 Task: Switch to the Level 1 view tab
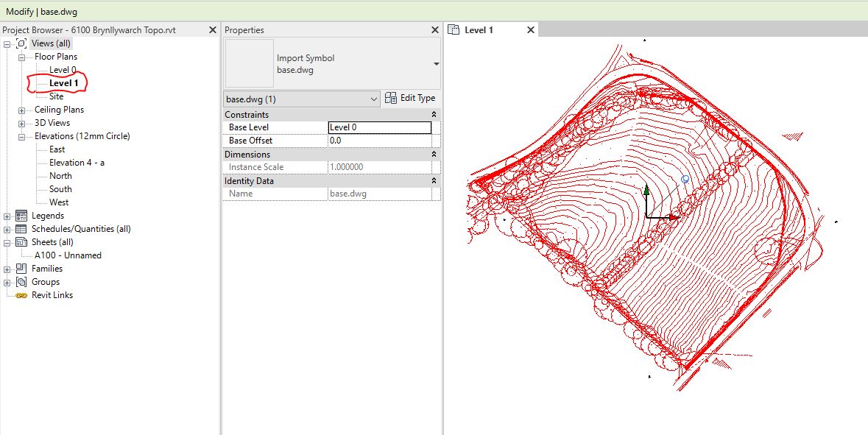[x=479, y=30]
